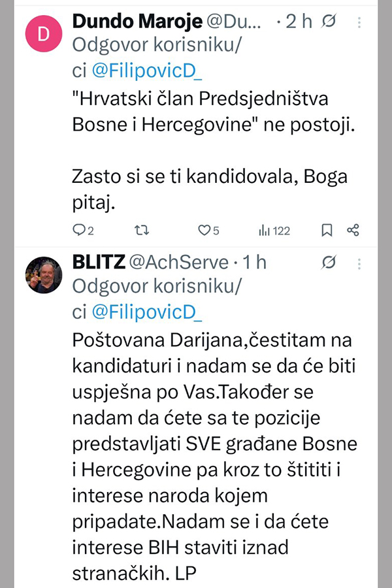This screenshot has width=392, height=588.
Task: Tap Grok icon on BLITZ tweet
Action: point(330,262)
